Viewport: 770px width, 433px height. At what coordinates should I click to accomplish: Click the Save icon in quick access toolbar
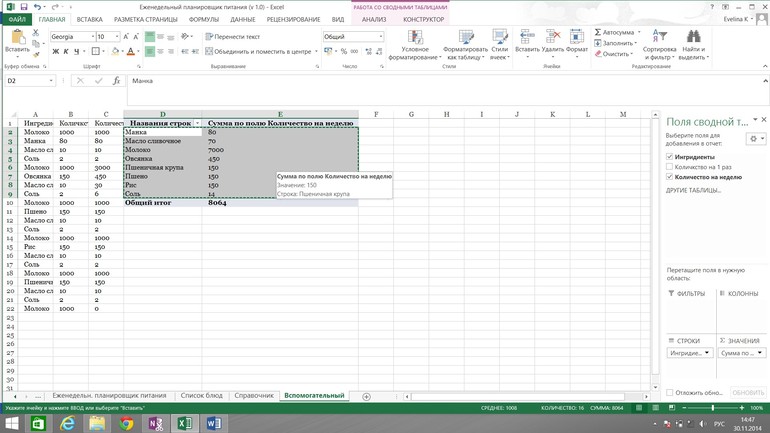pos(24,7)
